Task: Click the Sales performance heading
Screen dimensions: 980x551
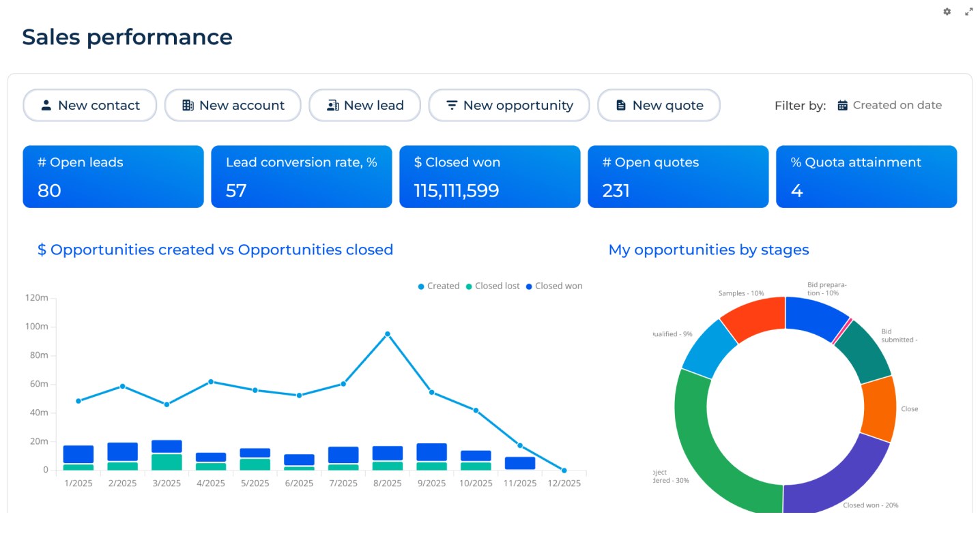Action: pos(127,37)
